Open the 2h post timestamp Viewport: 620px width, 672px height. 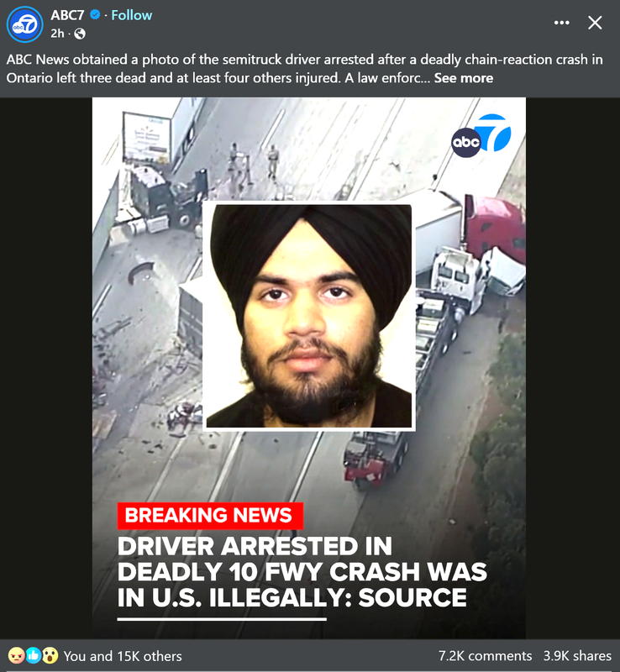57,34
